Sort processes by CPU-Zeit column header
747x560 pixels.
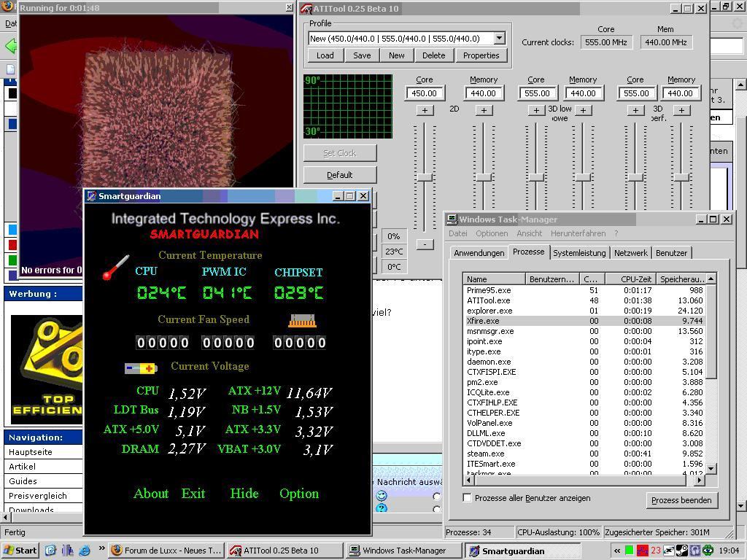[630, 279]
